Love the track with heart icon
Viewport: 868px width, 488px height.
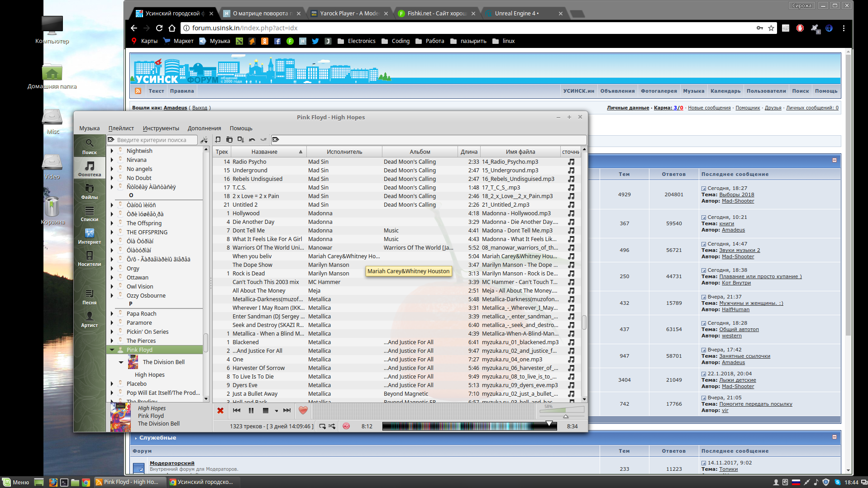pyautogui.click(x=303, y=411)
